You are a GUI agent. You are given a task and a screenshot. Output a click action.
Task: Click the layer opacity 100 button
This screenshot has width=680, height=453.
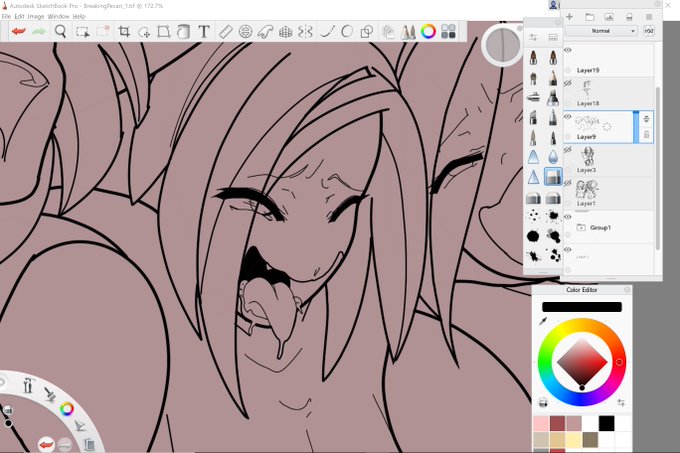point(649,31)
